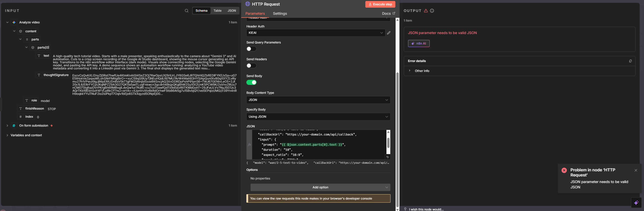Viewport: 644px width, 211px height.
Task: Open the Specify Body dropdown
Action: pos(318,117)
